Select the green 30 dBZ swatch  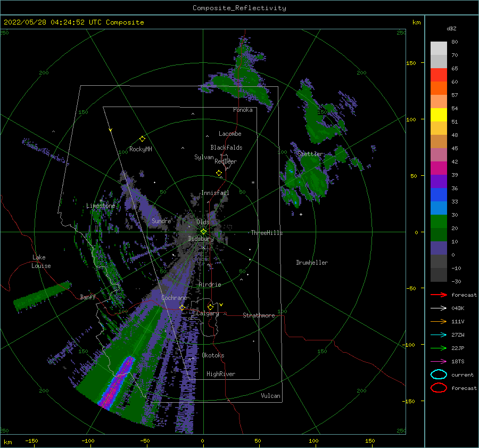point(439,221)
